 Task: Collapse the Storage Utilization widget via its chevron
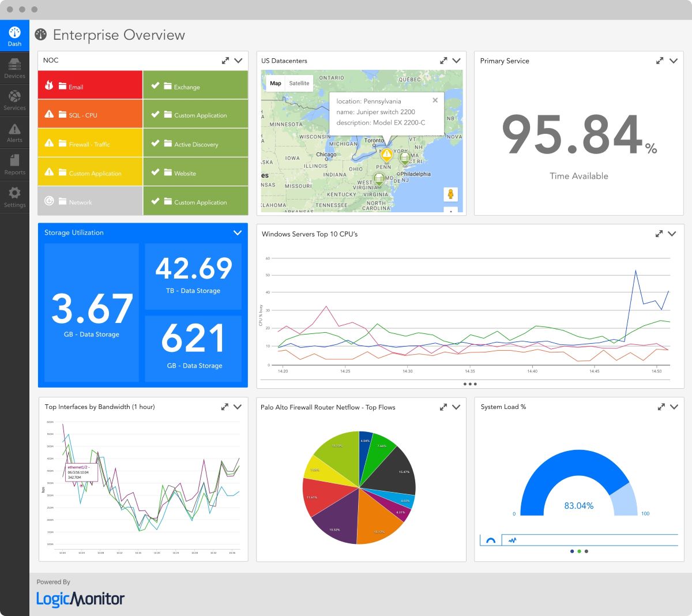pos(237,233)
